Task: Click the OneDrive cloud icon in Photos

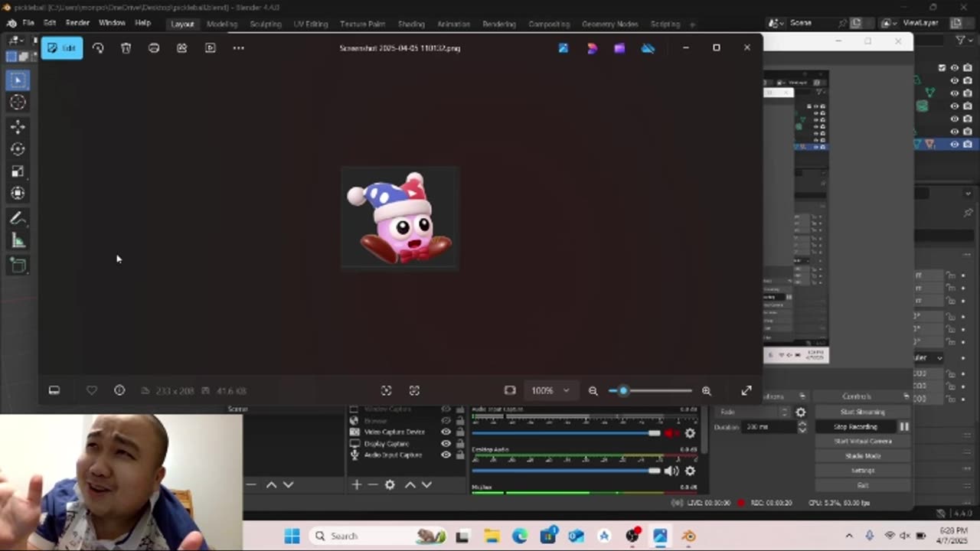Action: pos(648,48)
